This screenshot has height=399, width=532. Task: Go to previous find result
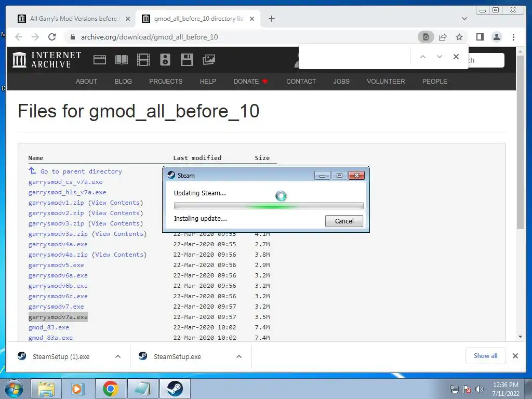423,57
